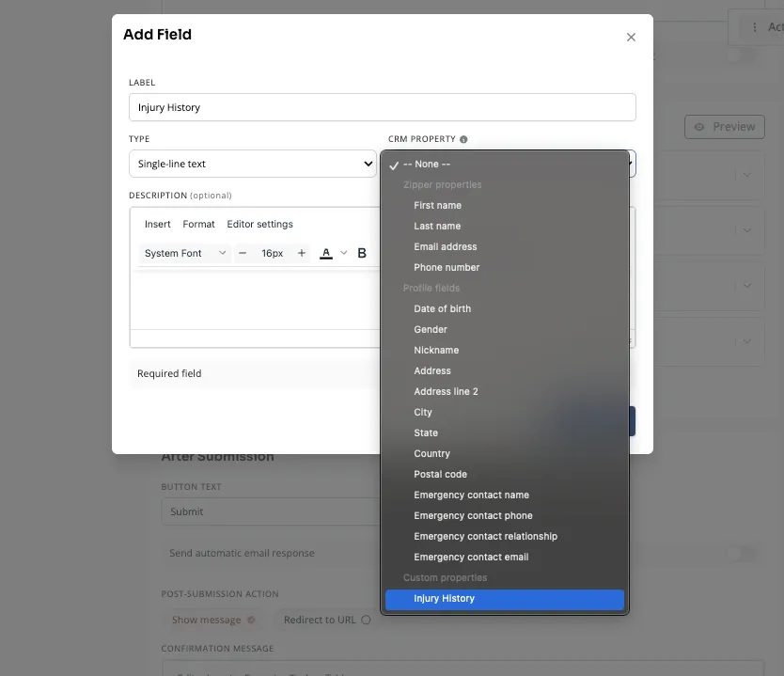The height and width of the screenshot is (676, 784).
Task: Toggle Send automatic email response switch
Action: tap(741, 554)
